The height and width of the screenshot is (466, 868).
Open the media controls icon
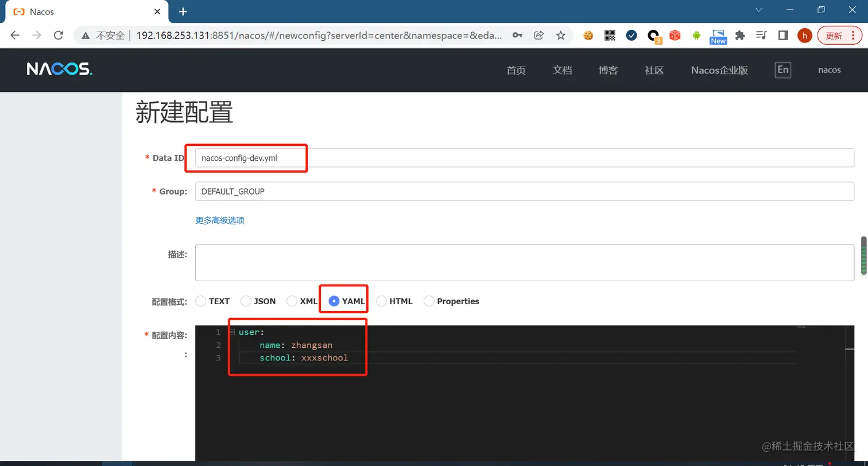coord(762,36)
